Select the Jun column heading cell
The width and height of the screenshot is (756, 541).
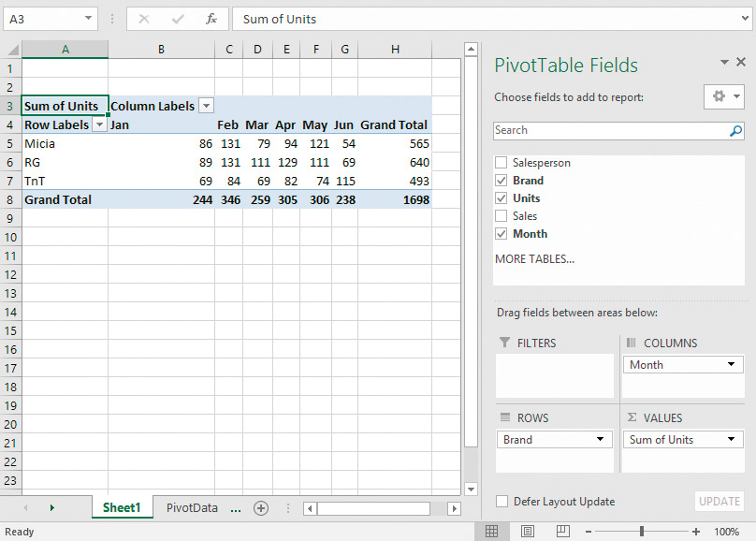pyautogui.click(x=344, y=124)
